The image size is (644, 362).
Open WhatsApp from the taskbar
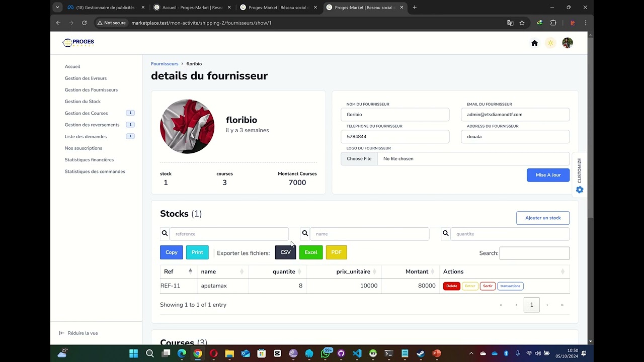pyautogui.click(x=325, y=353)
